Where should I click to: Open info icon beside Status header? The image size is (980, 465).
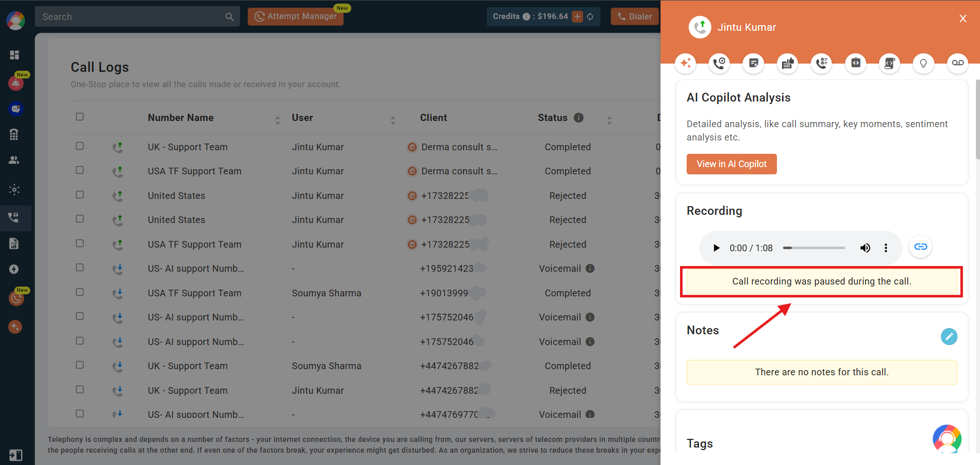(x=578, y=117)
